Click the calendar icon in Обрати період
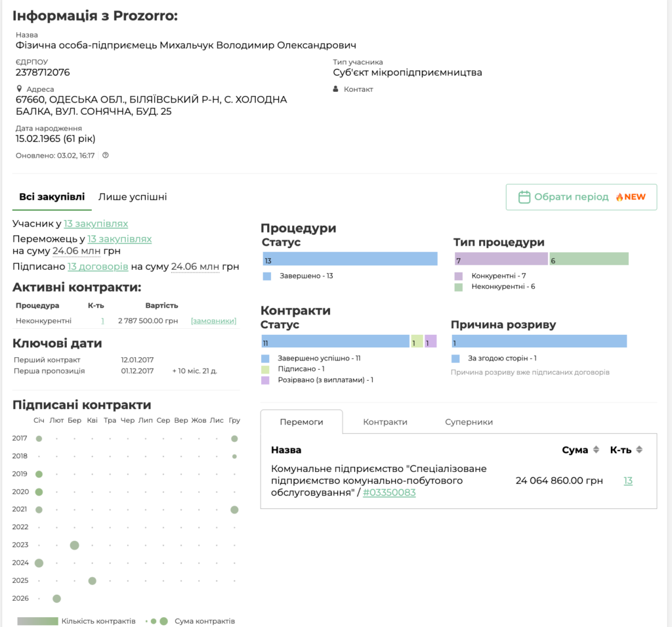672x627 pixels. pyautogui.click(x=524, y=197)
